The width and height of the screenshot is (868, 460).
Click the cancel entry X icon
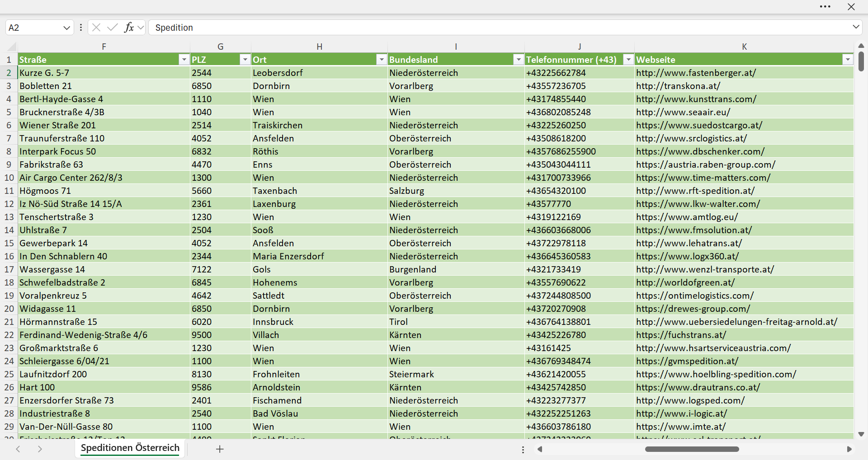tap(96, 28)
